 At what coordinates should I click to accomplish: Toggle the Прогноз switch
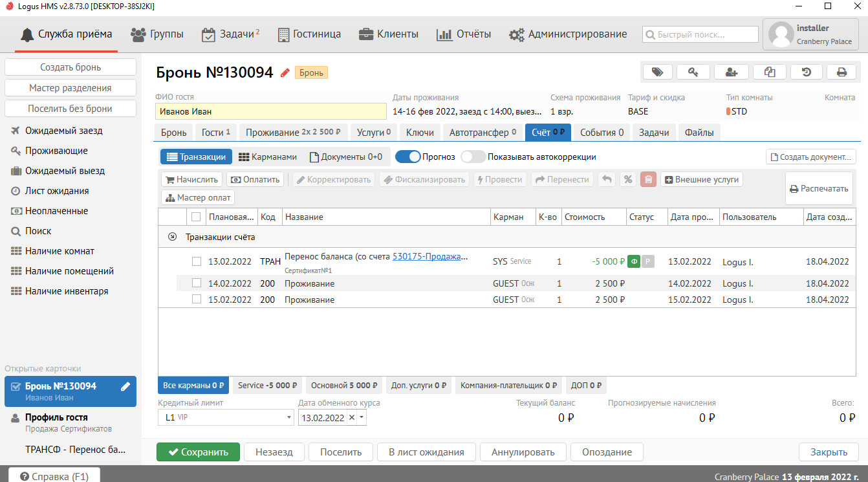(407, 157)
